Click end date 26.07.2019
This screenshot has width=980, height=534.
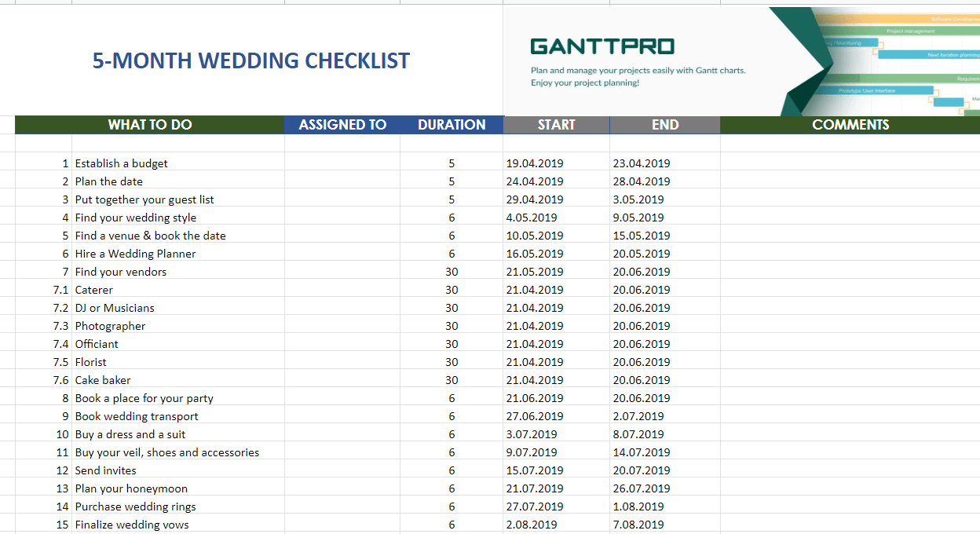pyautogui.click(x=665, y=488)
